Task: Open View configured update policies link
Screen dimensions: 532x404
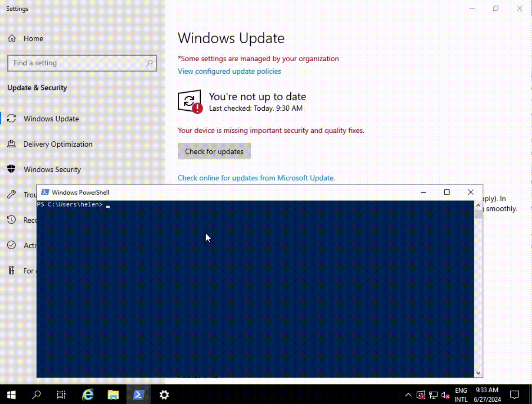Action: [x=230, y=71]
